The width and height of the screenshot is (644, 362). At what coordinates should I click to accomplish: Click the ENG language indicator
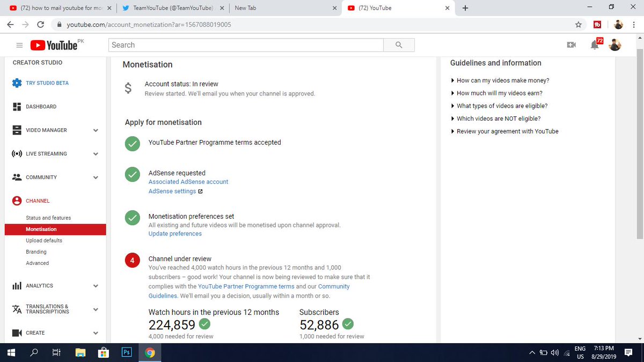(580, 352)
